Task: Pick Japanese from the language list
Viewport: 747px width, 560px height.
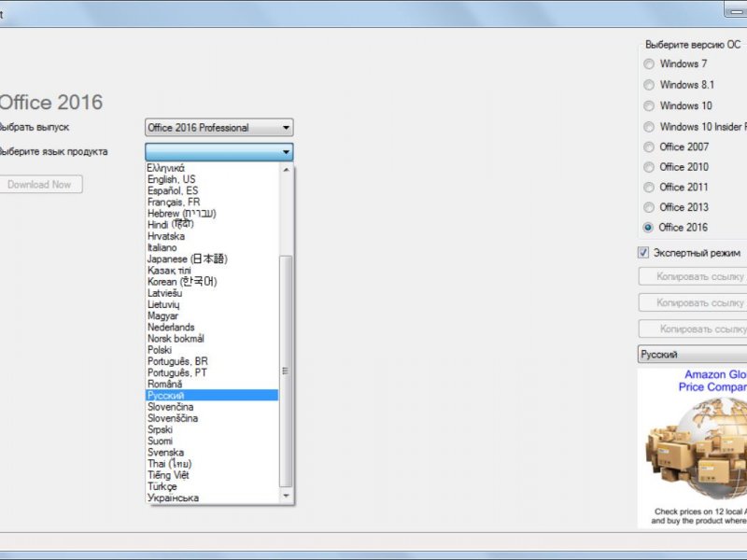Action: 212,259
